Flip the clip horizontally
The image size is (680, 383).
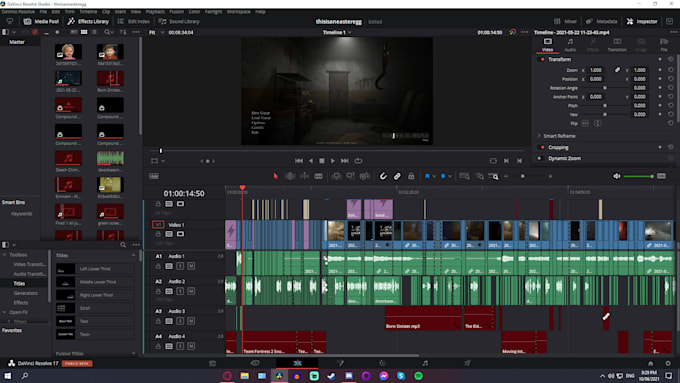(x=585, y=124)
